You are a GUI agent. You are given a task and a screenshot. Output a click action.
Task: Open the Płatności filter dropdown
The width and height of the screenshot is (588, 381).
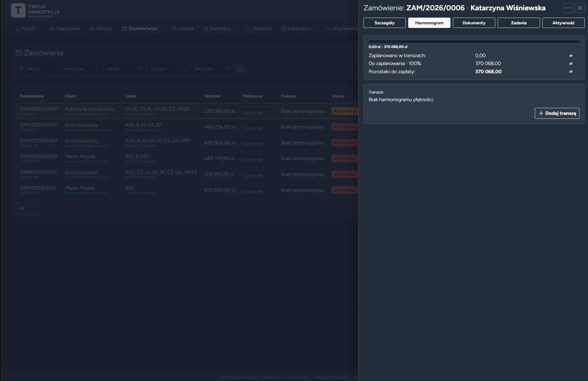[x=212, y=69]
